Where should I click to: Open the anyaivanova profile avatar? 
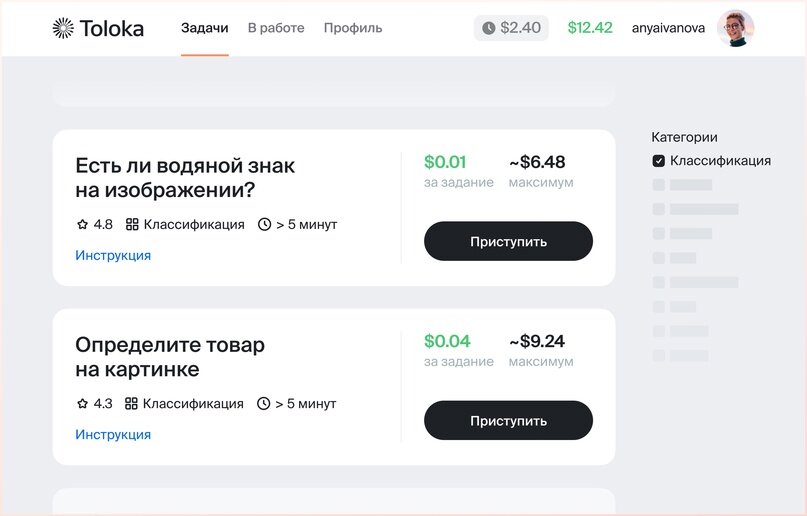pos(735,28)
